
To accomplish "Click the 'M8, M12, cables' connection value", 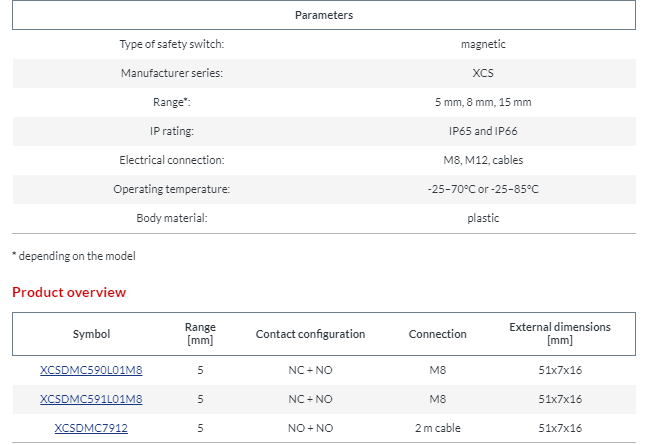I will pos(483,160).
